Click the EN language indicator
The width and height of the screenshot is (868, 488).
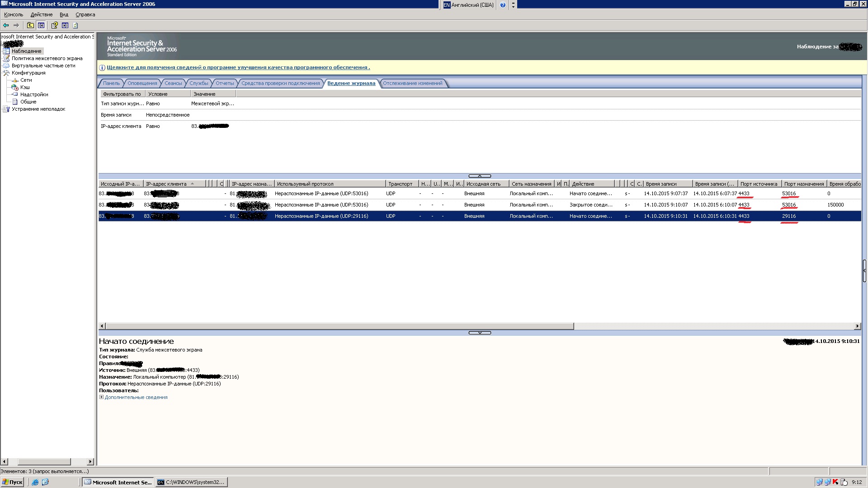(x=447, y=5)
